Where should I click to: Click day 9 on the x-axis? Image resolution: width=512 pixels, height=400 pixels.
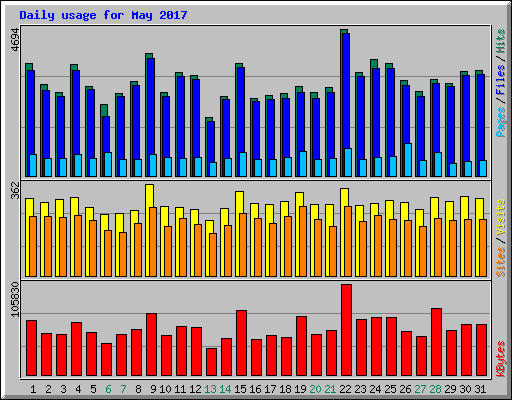pyautogui.click(x=153, y=389)
